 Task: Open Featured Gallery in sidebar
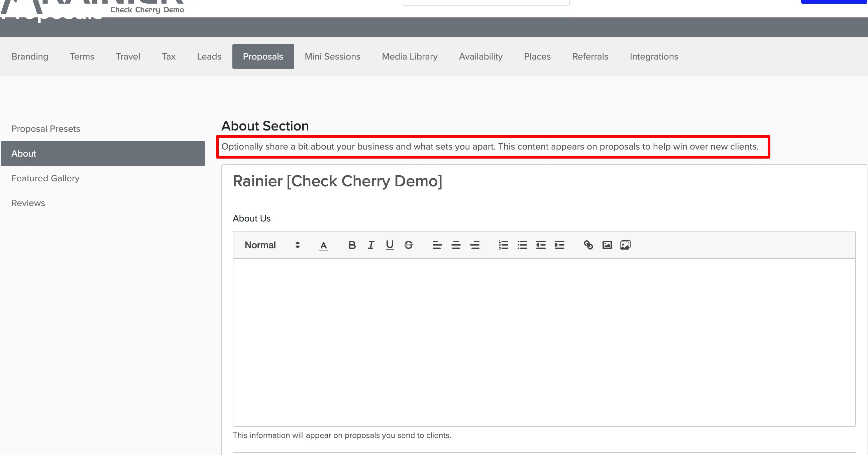103,178
